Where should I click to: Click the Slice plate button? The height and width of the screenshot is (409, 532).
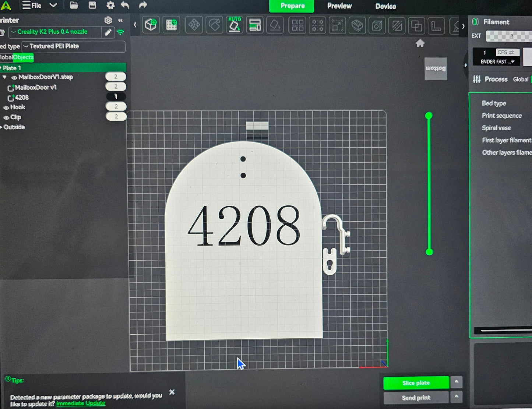416,383
